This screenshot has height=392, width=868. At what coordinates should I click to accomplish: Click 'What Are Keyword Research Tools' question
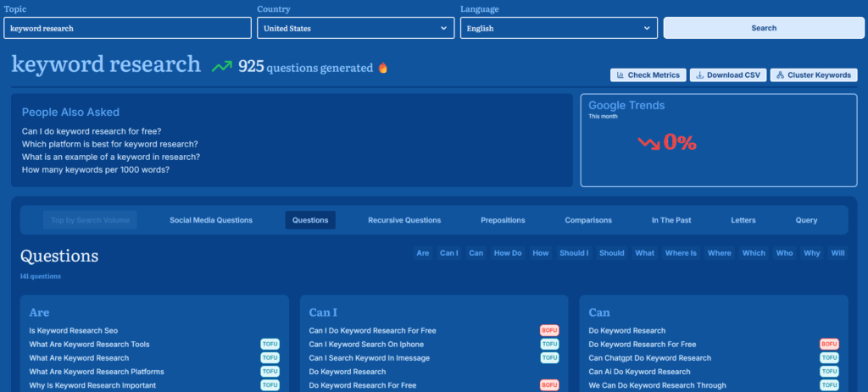click(89, 345)
